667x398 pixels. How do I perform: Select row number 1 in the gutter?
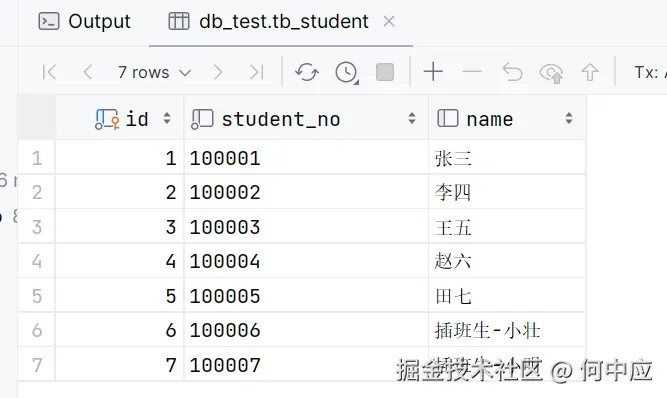37,158
